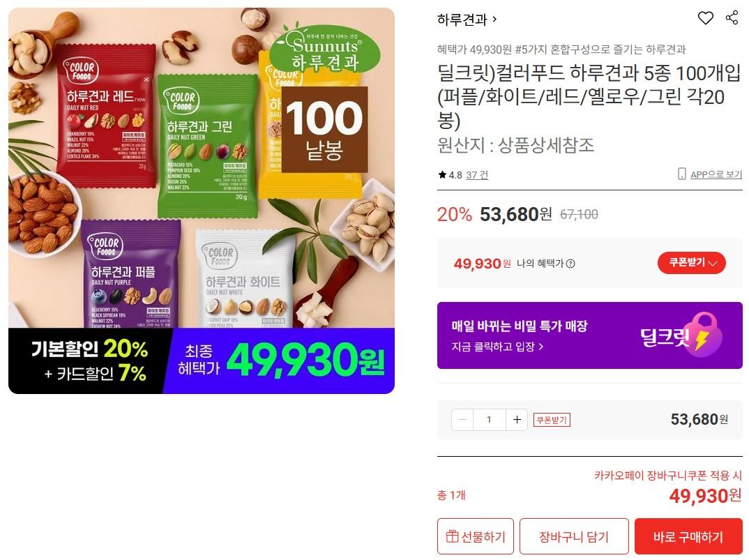Click the heart wishlist icon
Viewport: 749px width, 560px height.
(706, 18)
